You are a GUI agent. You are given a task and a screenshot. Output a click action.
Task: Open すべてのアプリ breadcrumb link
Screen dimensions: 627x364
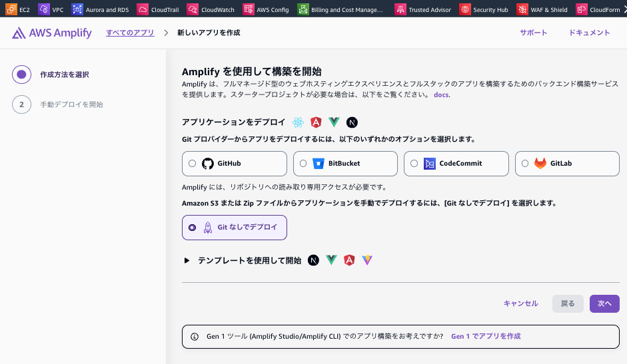point(130,33)
